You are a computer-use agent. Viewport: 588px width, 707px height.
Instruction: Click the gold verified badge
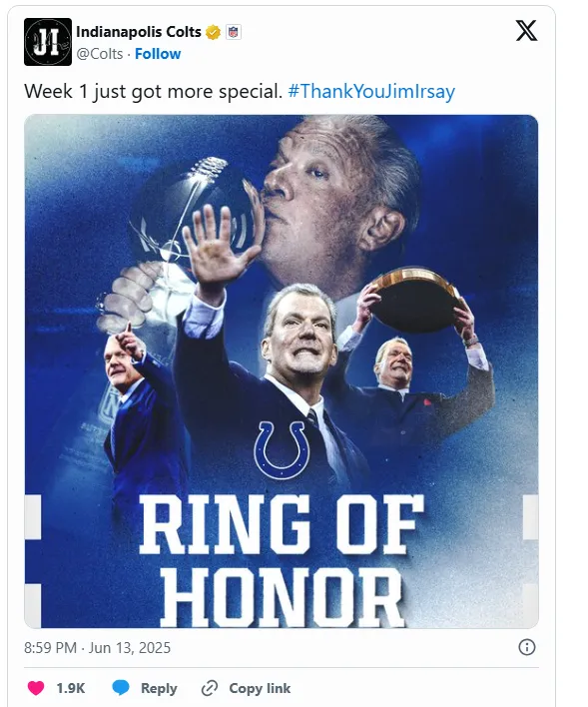[x=213, y=33]
